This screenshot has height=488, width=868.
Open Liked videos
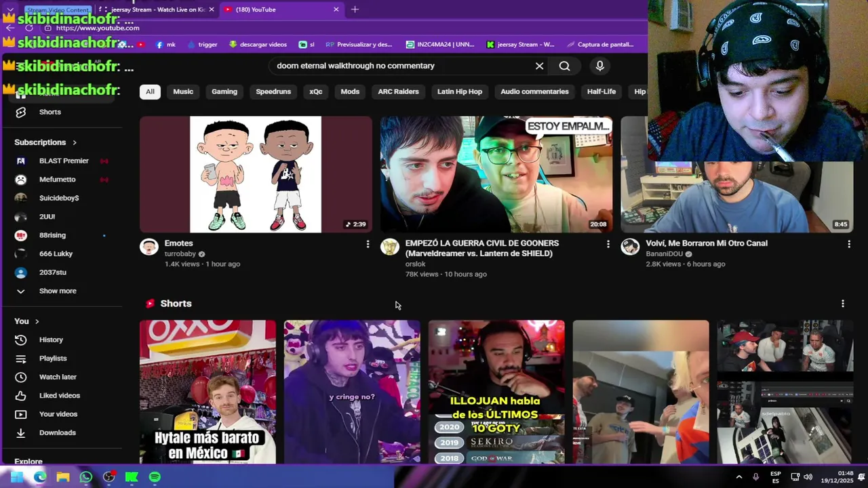coord(61,395)
